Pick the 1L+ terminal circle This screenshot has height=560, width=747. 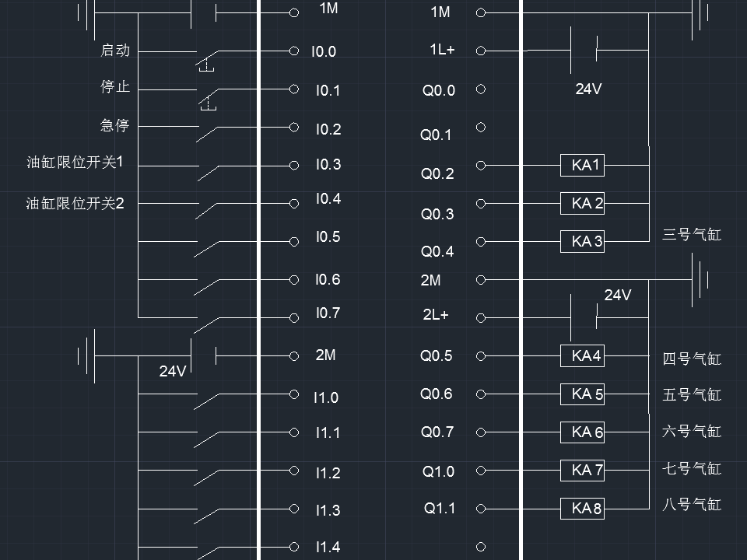point(481,51)
